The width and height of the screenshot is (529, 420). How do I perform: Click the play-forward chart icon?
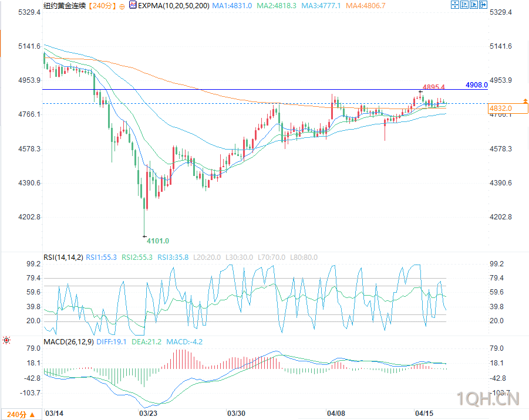(474, 5)
